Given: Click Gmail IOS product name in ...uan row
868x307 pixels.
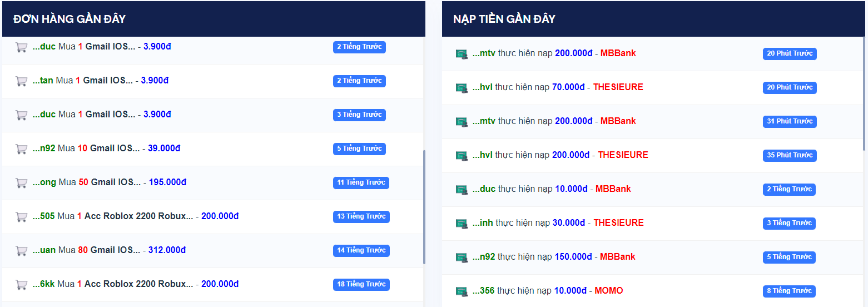Looking at the screenshot, I should coord(116,250).
